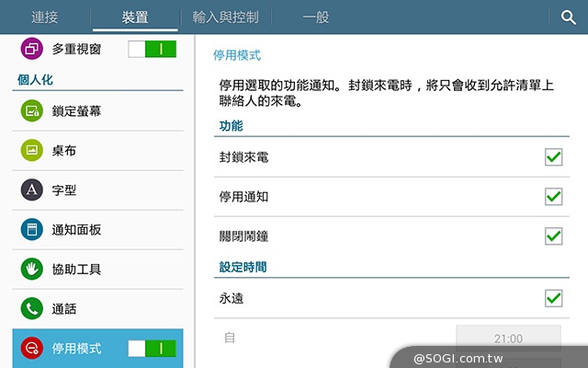
Task: Uncheck the 關閉鬧鐘 checkbox
Action: pos(553,236)
